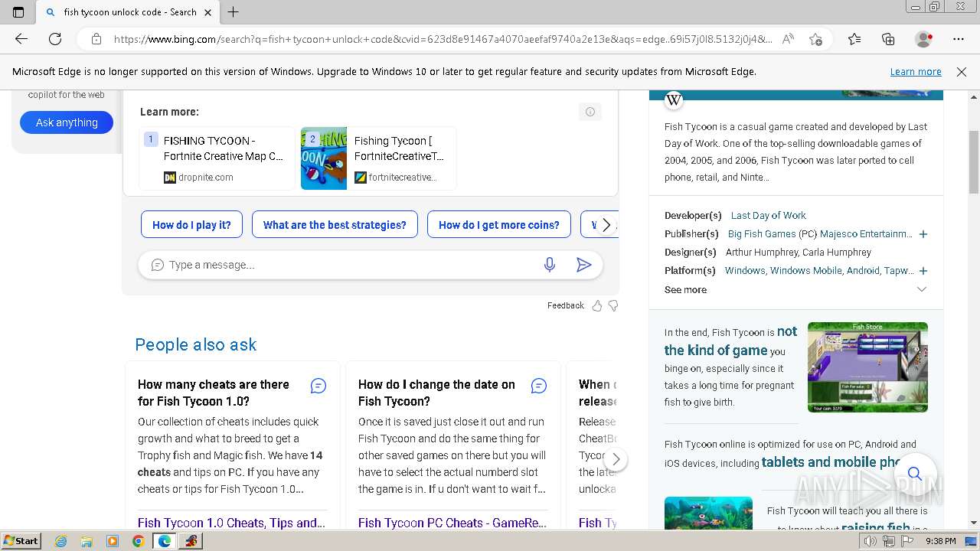
Task: Click the Wikipedia W icon
Action: (674, 99)
